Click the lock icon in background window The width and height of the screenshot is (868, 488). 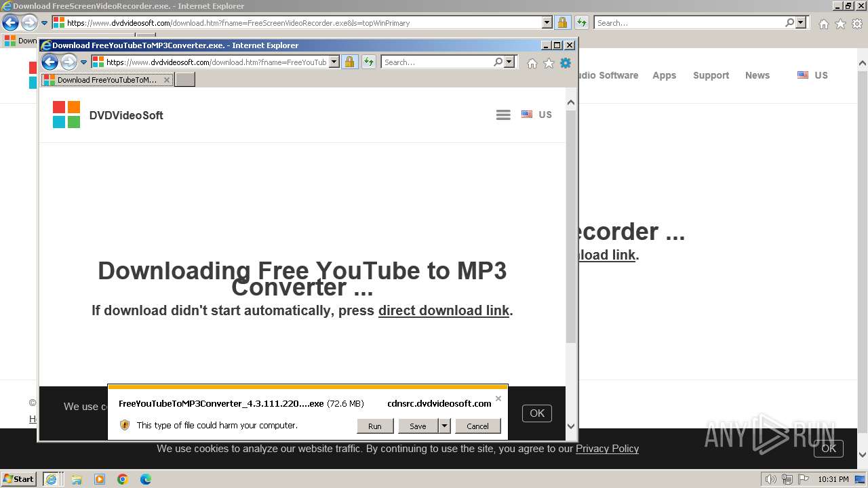[x=562, y=23]
